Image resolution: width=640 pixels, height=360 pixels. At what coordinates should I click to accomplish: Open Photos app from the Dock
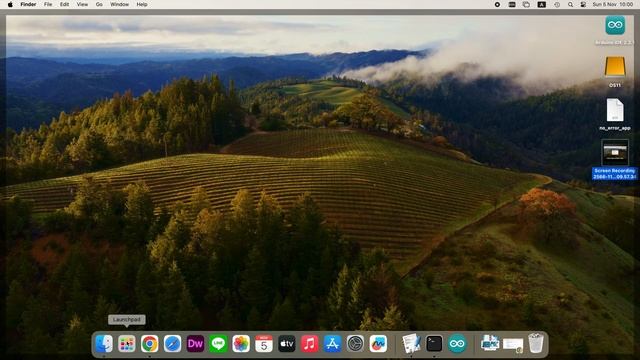[x=241, y=344]
